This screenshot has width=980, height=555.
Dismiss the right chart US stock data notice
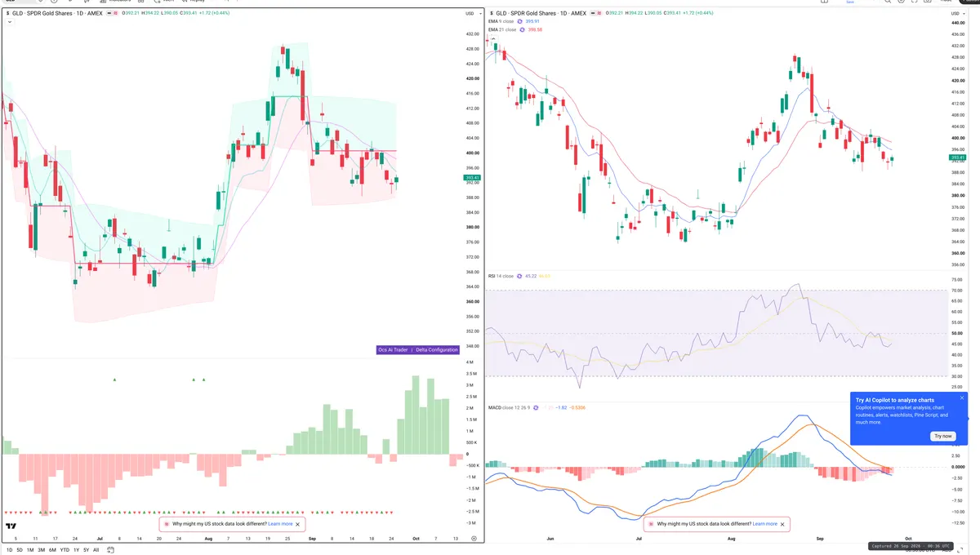click(x=783, y=524)
